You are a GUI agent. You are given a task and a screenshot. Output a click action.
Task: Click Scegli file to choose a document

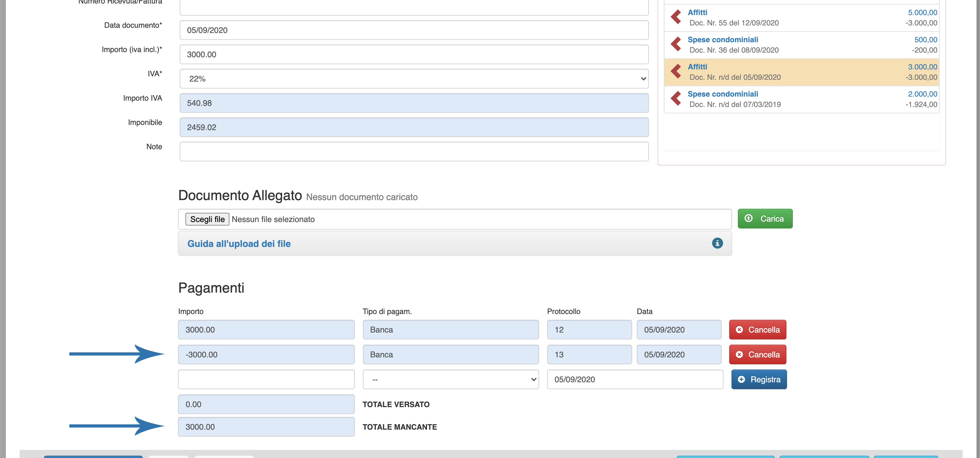pyautogui.click(x=207, y=219)
